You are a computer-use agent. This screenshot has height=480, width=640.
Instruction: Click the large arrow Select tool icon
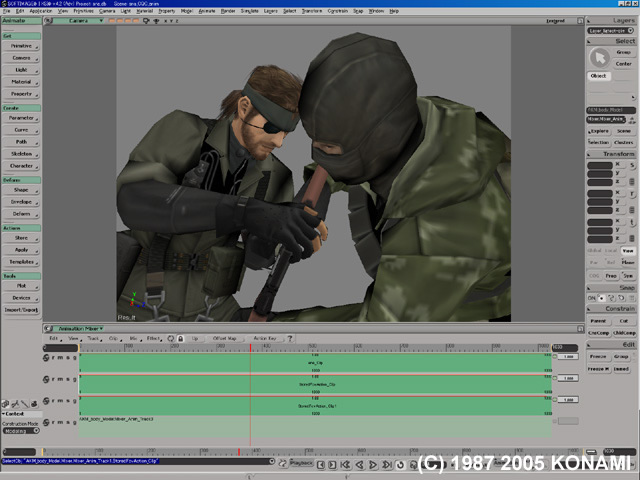[600, 58]
